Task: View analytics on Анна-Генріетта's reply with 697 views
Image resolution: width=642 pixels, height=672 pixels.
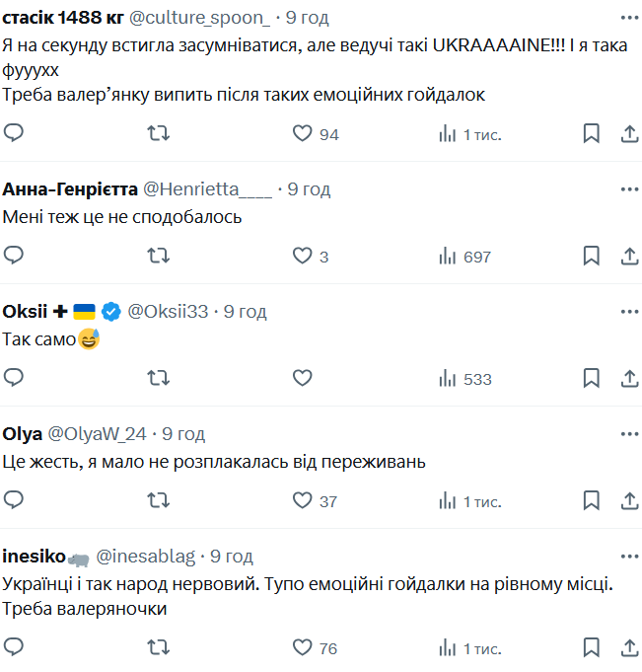Action: point(464,257)
